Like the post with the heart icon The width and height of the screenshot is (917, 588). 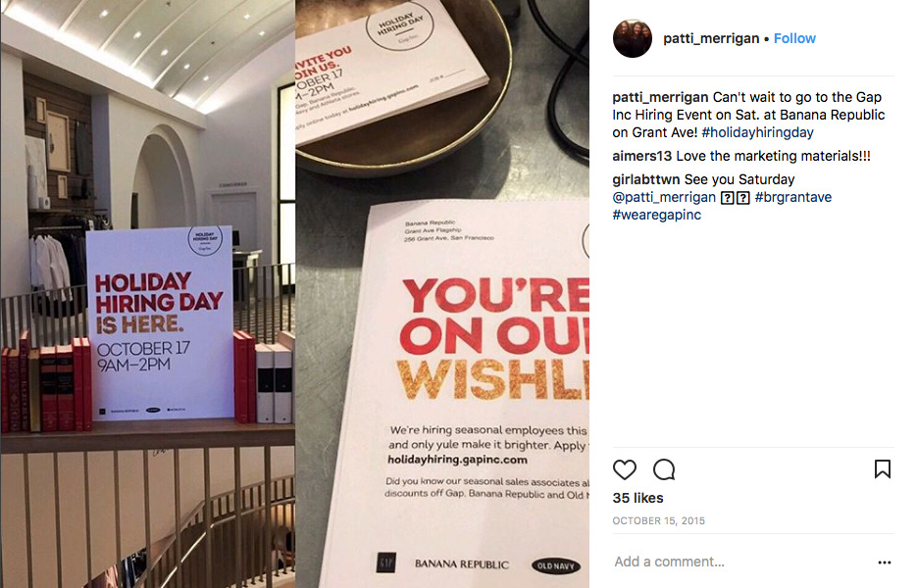coord(624,469)
